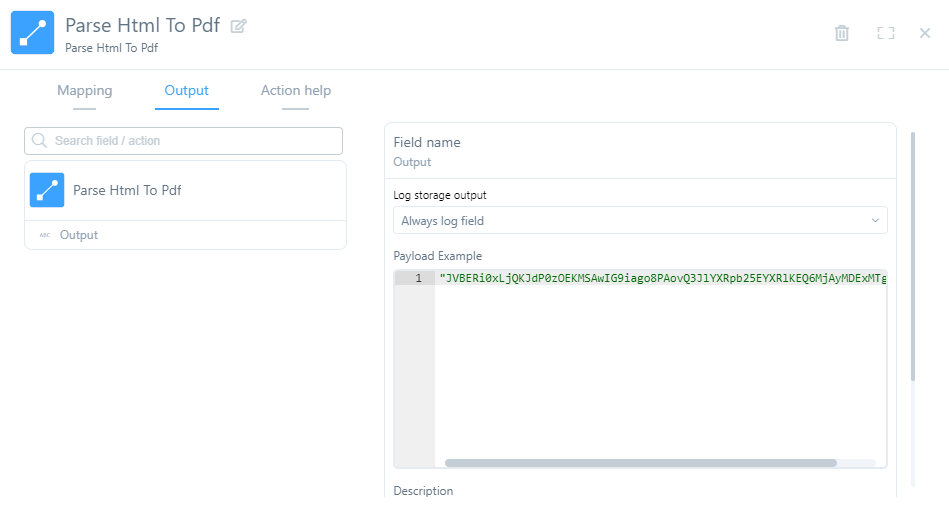Viewport: 949px width, 518px height.
Task: Focus the Search field / action box
Action: pos(183,140)
